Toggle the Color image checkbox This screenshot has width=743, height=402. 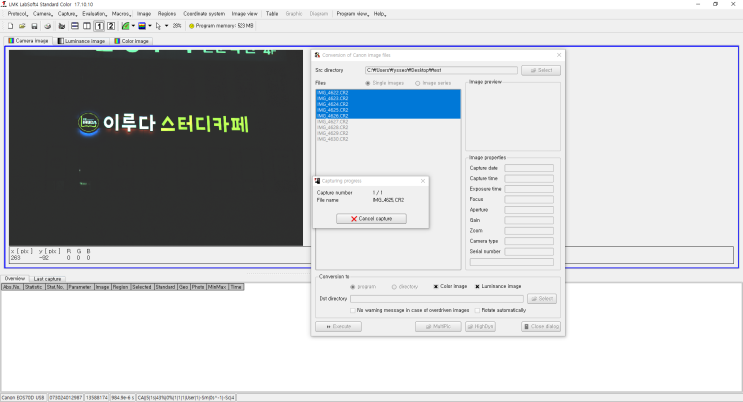(x=436, y=286)
